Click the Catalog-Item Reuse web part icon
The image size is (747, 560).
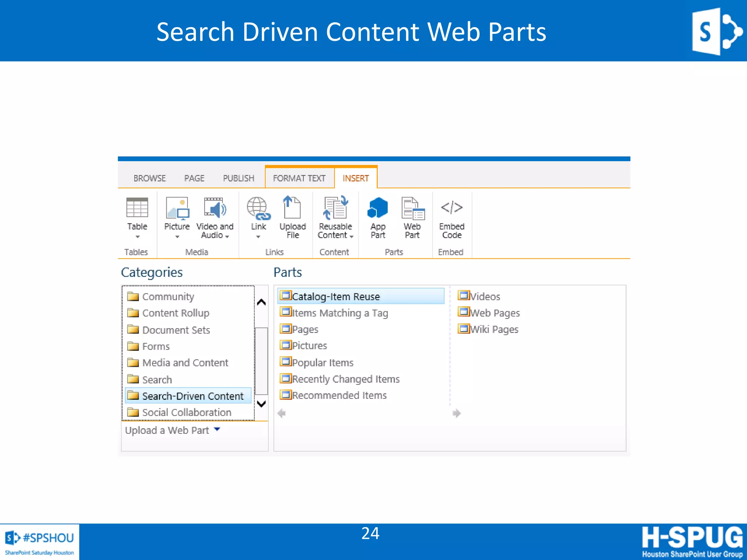pos(286,295)
